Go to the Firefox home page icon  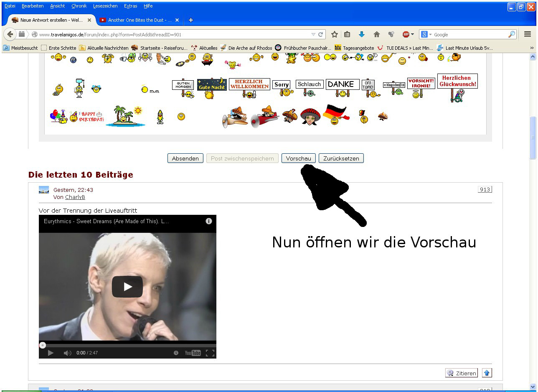[x=376, y=35]
